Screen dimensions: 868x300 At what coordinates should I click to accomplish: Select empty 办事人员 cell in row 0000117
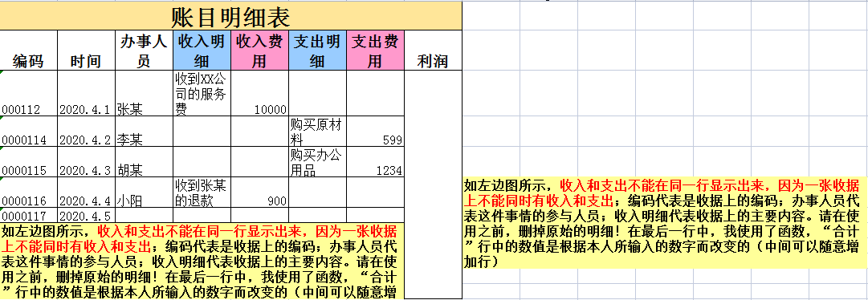(x=144, y=215)
